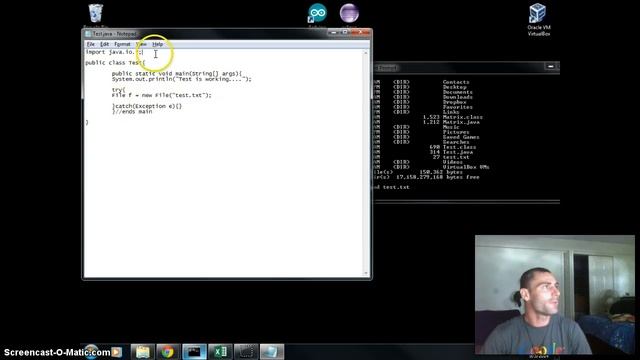Image resolution: width=640 pixels, height=360 pixels.
Task: Open Google Chrome from the taskbar
Action: [x=167, y=351]
